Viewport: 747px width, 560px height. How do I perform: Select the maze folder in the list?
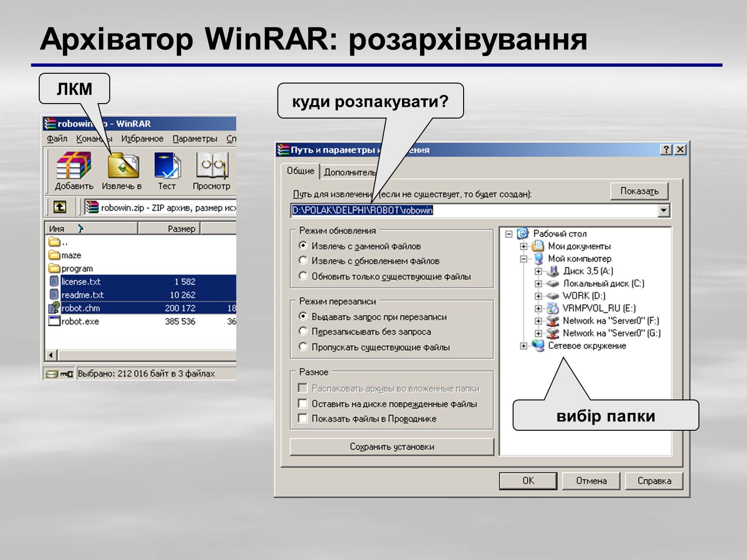(65, 255)
